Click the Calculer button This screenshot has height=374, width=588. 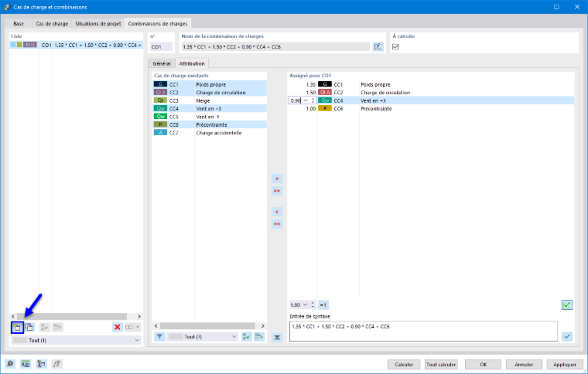404,364
